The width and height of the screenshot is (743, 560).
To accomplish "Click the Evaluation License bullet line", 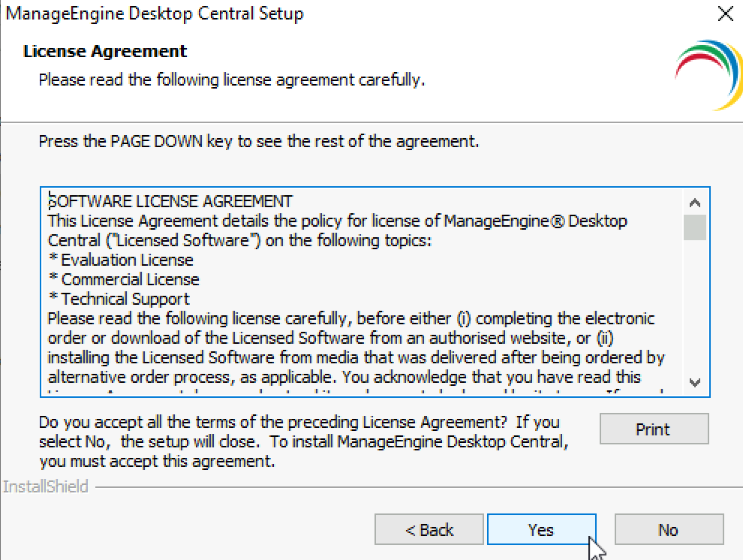I will tap(121, 260).
